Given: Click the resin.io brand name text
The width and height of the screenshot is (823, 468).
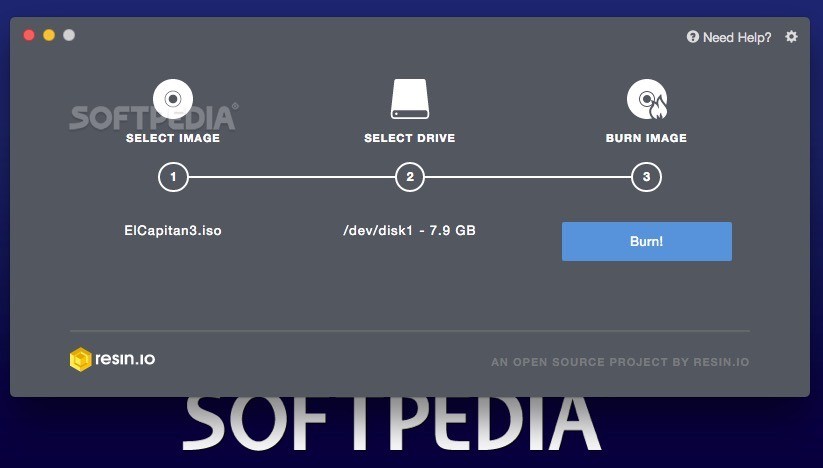Looking at the screenshot, I should (126, 358).
